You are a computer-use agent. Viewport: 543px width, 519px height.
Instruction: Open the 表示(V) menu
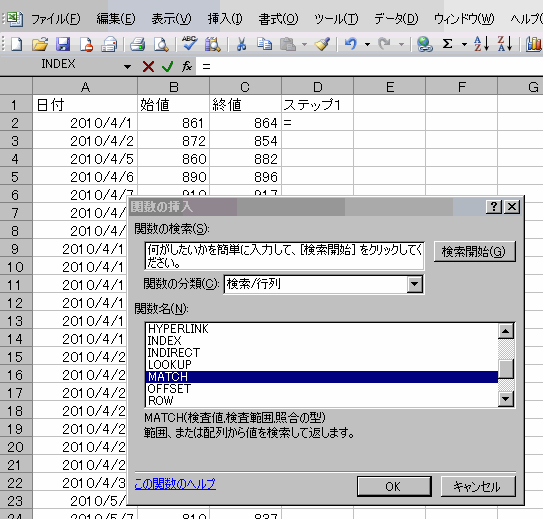(171, 19)
